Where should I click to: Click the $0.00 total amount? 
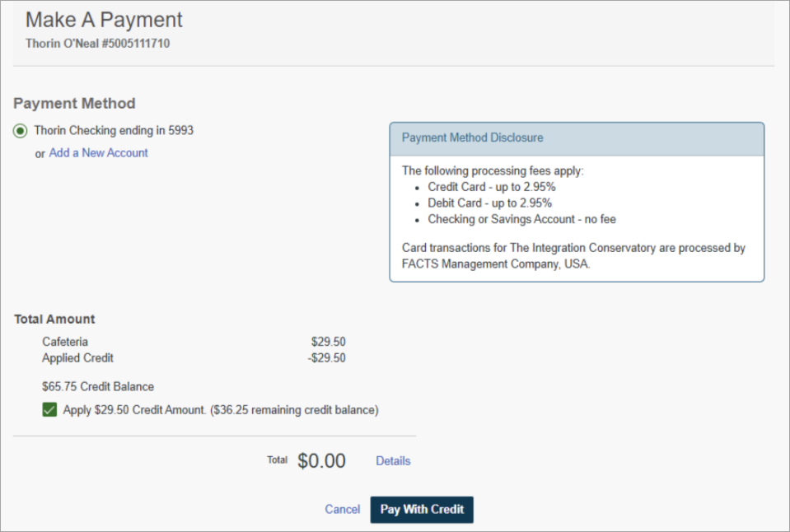point(321,460)
